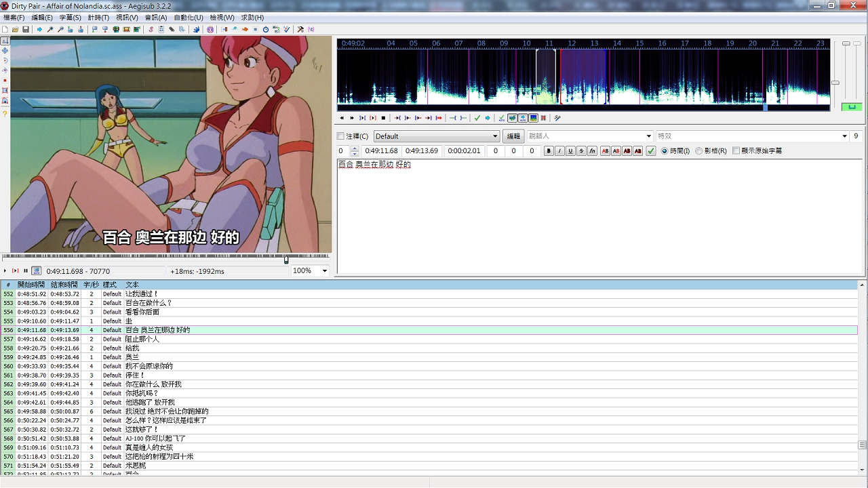Go to next line blue arrow icon
Viewport: 868px width, 488px height.
(x=488, y=118)
